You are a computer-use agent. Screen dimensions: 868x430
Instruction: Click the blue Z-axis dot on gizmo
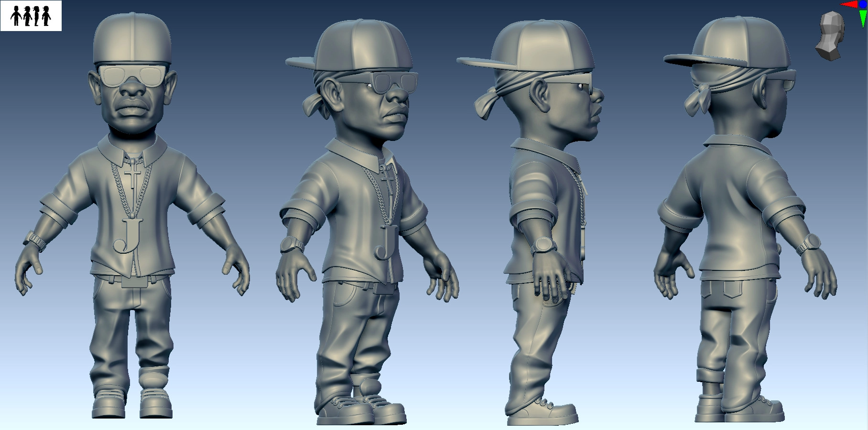(862, 4)
